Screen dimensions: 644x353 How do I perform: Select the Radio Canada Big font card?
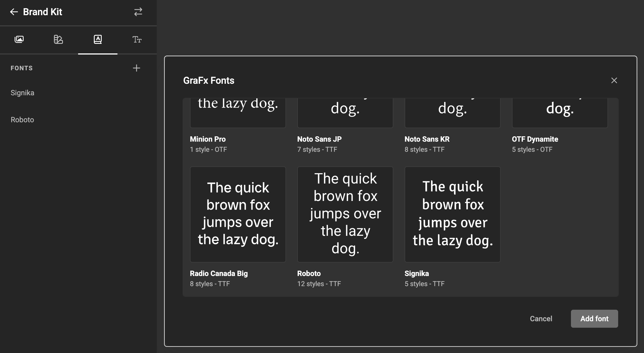click(x=238, y=214)
